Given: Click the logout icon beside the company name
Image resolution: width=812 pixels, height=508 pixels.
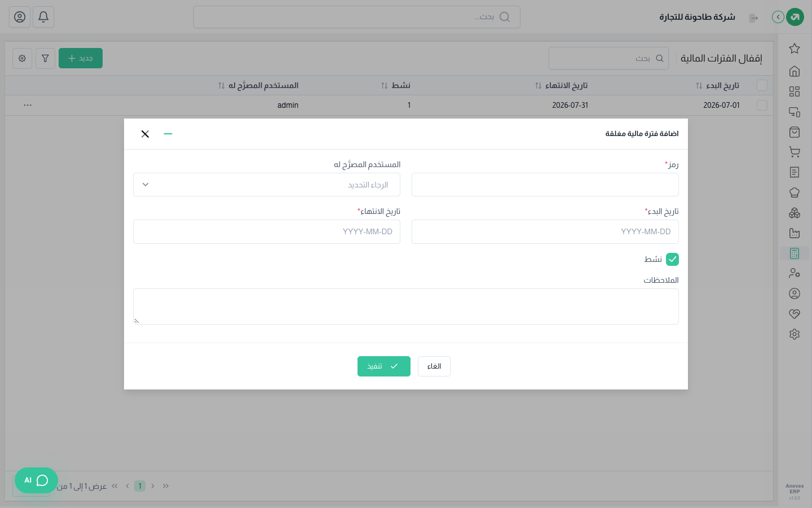Looking at the screenshot, I should [x=753, y=17].
